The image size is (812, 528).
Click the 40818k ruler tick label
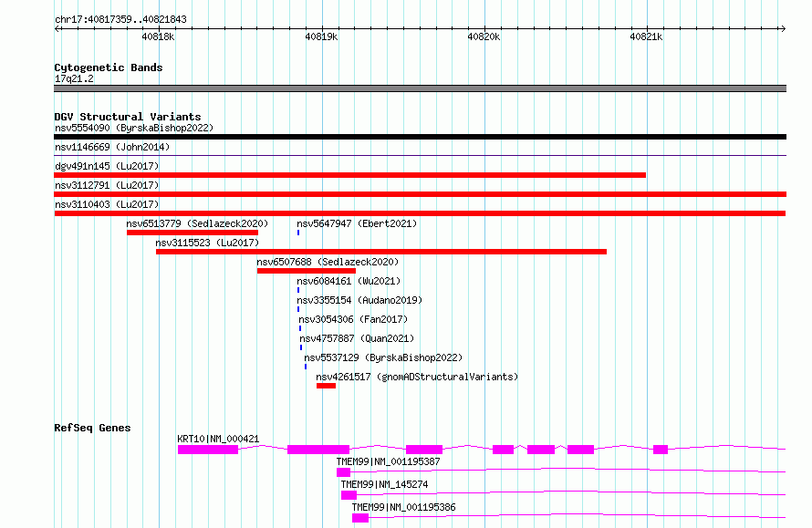158,36
